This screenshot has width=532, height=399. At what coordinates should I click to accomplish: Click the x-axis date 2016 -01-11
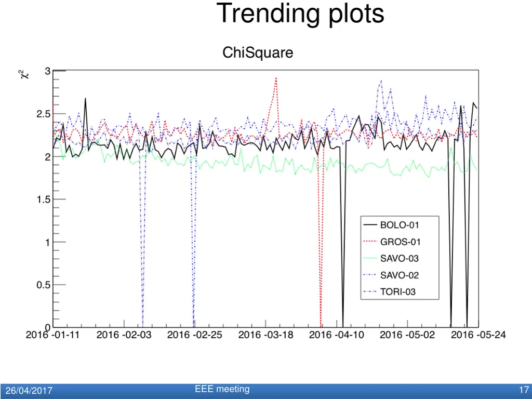click(x=52, y=335)
